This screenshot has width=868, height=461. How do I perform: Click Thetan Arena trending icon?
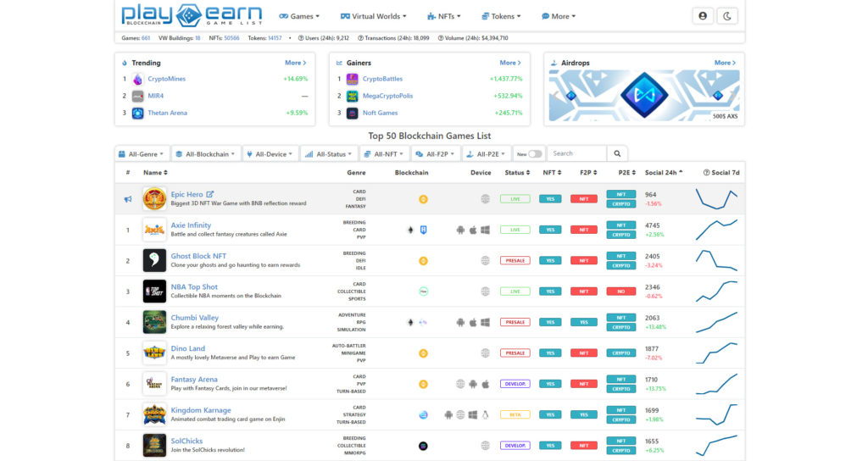click(138, 113)
